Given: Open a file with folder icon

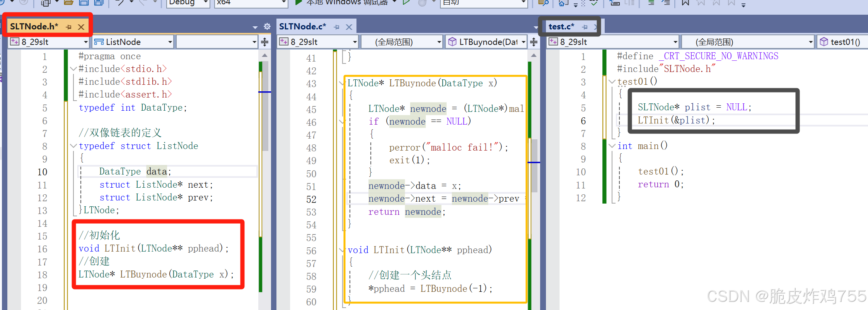Looking at the screenshot, I should tap(68, 2).
